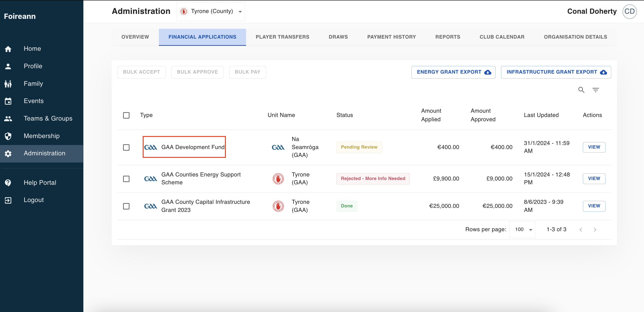The image size is (644, 312).
Task: Click the CD user avatar circle
Action: click(629, 11)
